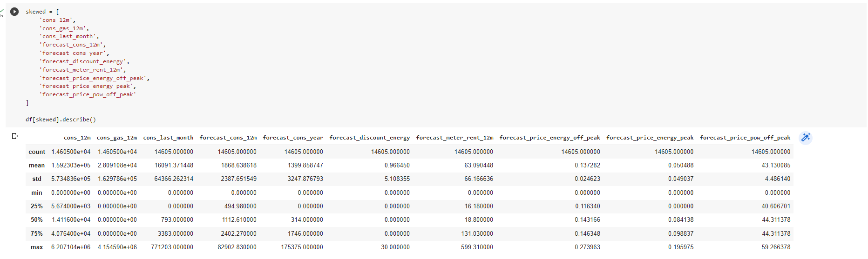Click max value 771203.000000 under cons_last_month
The width and height of the screenshot is (868, 259).
point(172,247)
